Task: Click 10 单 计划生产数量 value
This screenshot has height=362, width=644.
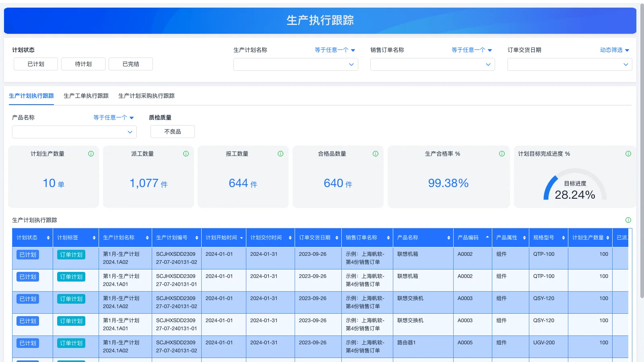Action: point(54,183)
